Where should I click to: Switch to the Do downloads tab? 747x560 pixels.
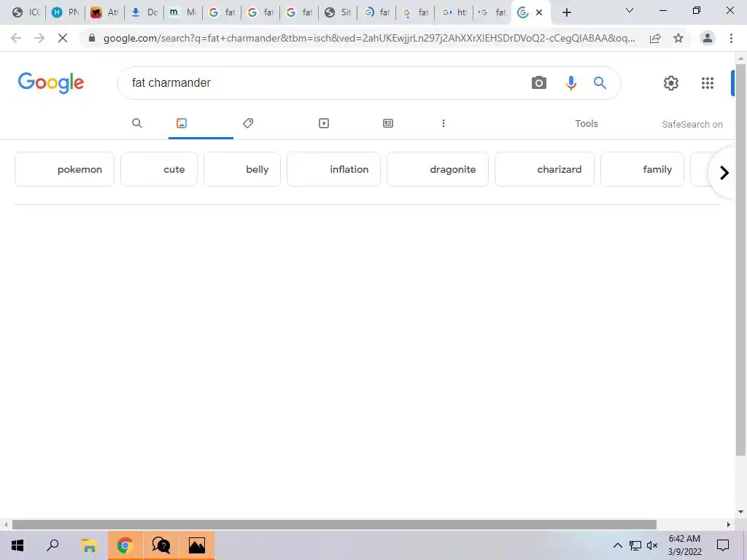144,12
